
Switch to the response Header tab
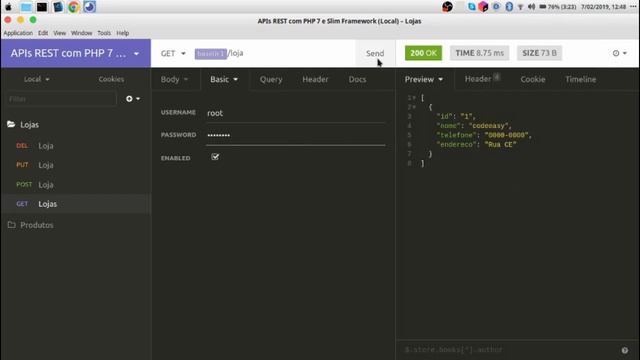[x=482, y=79]
